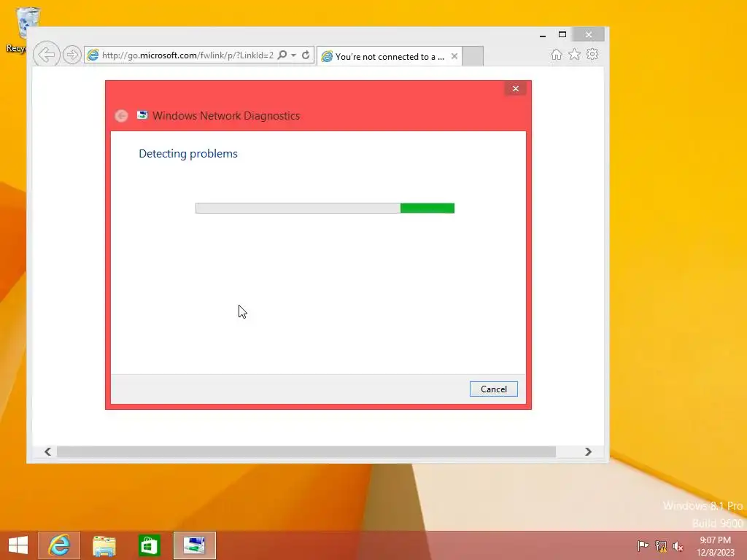Open File Explorer from taskbar
This screenshot has height=560, width=747.
pyautogui.click(x=104, y=545)
